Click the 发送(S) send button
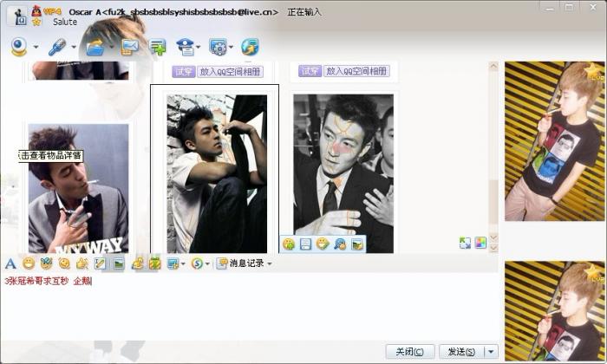The width and height of the screenshot is (607, 364). pos(461,352)
